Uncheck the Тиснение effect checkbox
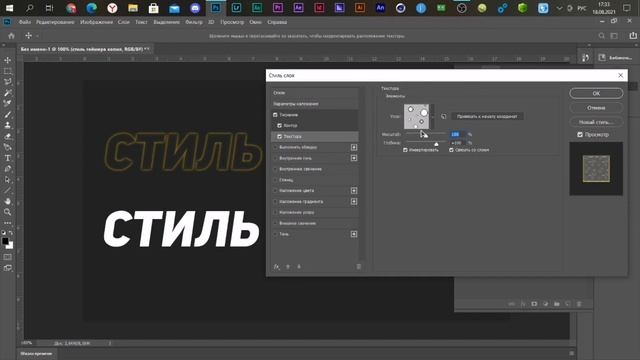640x360 pixels. click(275, 115)
